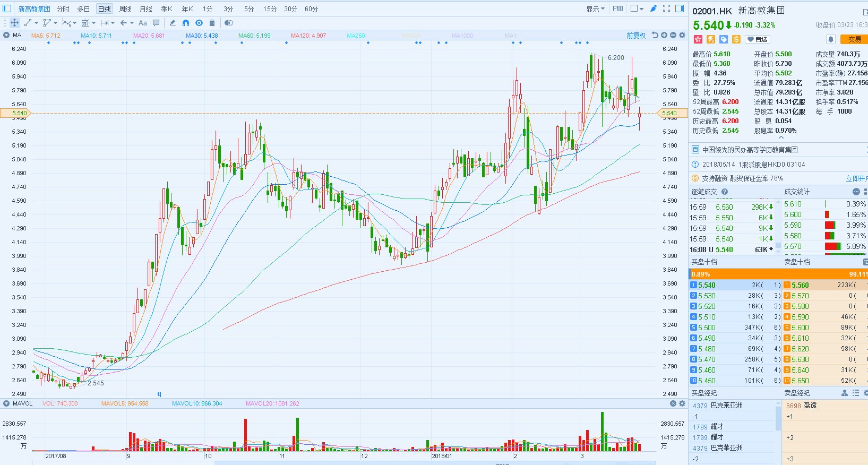Click the price alert bell icon
The width and height of the screenshot is (868, 465).
[831, 39]
